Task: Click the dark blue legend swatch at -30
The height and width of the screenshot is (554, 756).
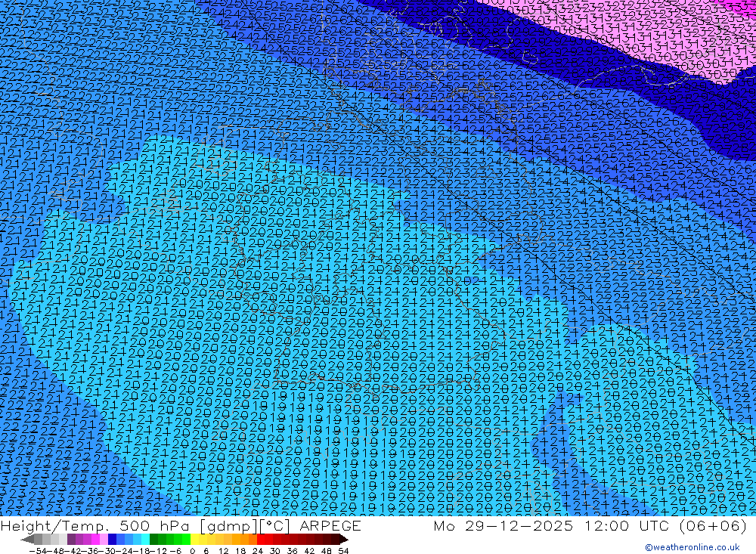Action: [112, 539]
